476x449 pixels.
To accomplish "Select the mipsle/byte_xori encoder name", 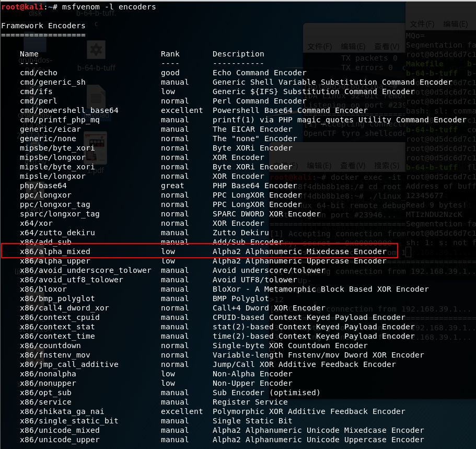I will point(57,167).
